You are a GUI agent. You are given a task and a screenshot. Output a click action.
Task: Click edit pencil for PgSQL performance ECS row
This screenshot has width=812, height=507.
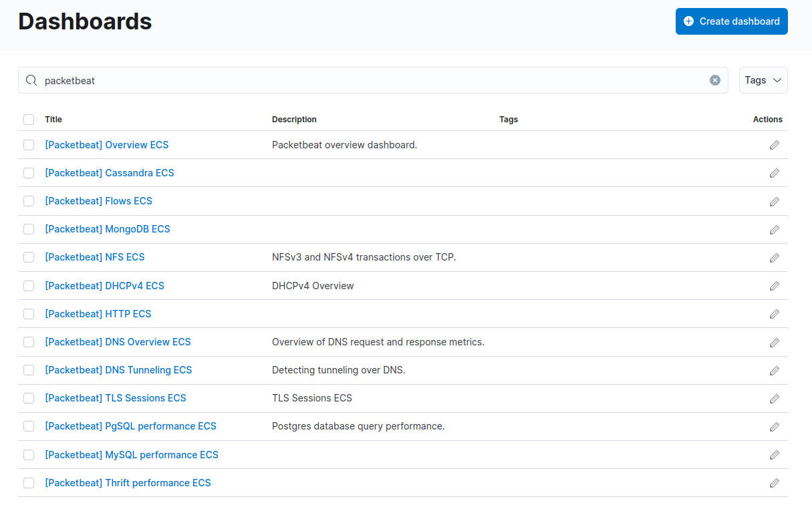click(775, 426)
